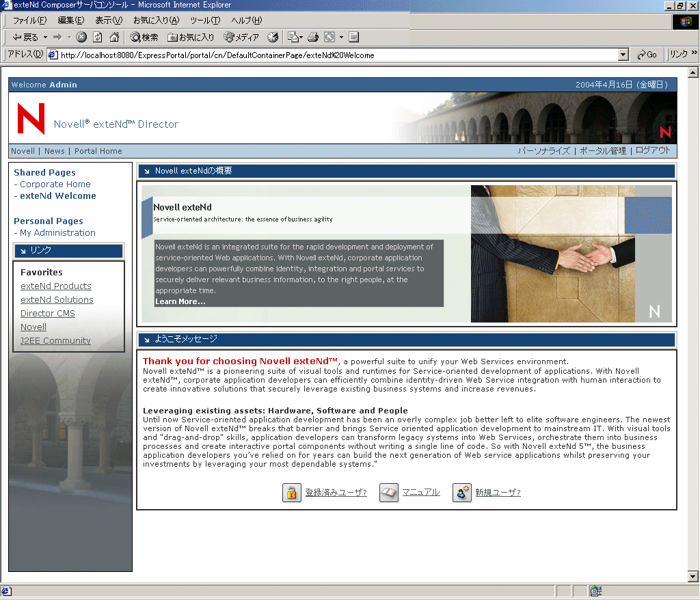This screenshot has width=700, height=602.
Task: Click exteNd Solutions favorite link
Action: tap(57, 300)
